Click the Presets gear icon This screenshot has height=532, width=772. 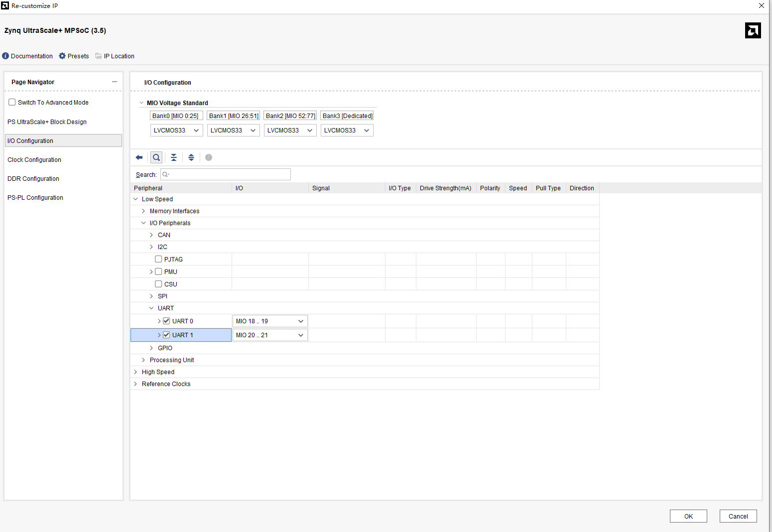pos(62,56)
